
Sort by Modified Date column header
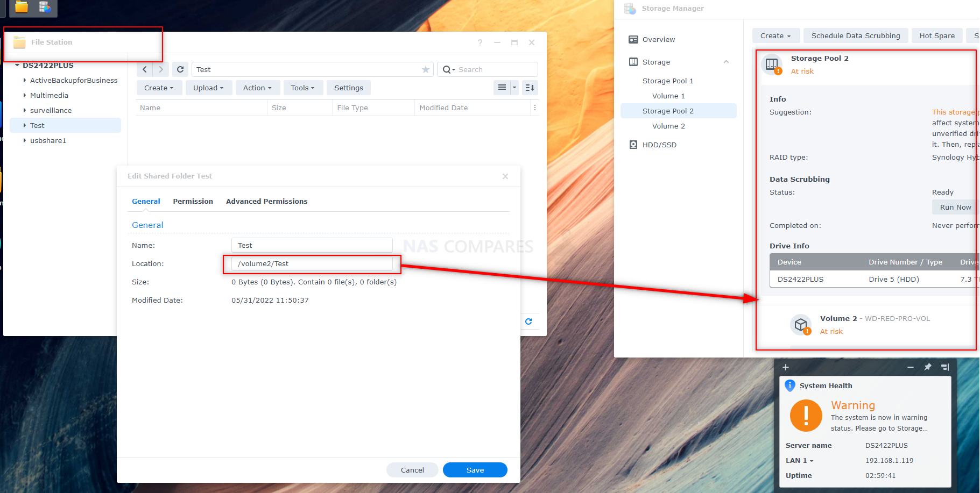click(x=472, y=108)
